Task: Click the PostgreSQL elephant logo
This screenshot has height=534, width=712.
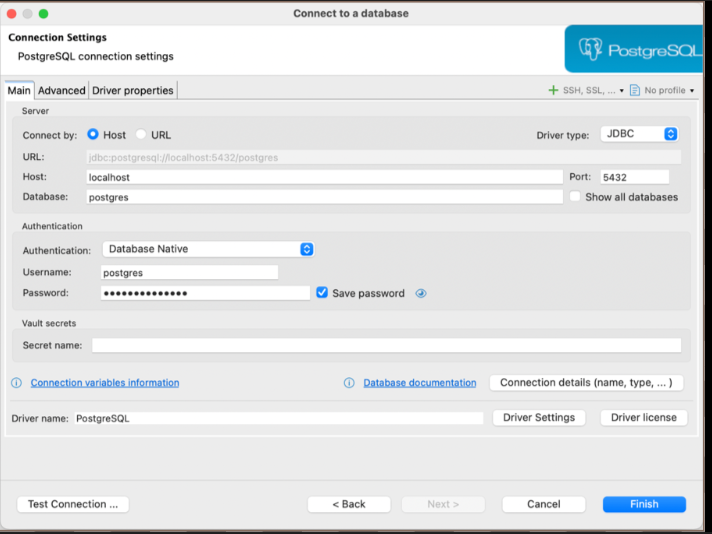Action: click(591, 49)
